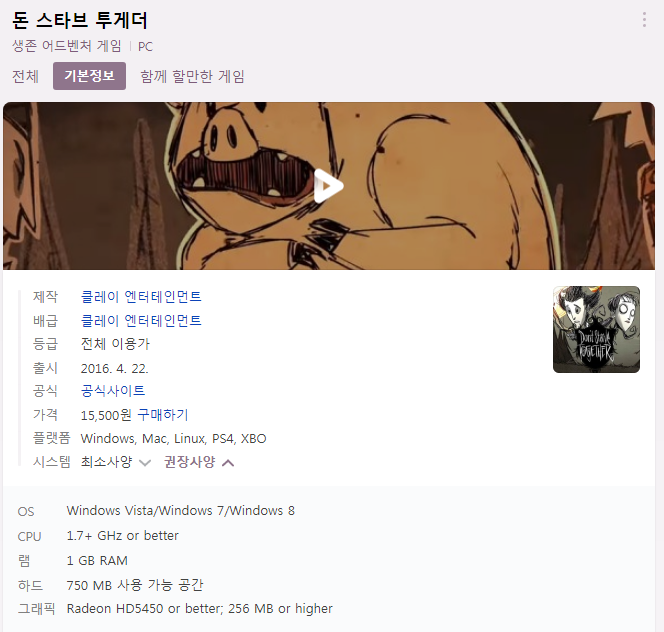Image resolution: width=664 pixels, height=632 pixels.
Task: Open the Don't Starve Together cover thumbnail
Action: pyautogui.click(x=596, y=330)
